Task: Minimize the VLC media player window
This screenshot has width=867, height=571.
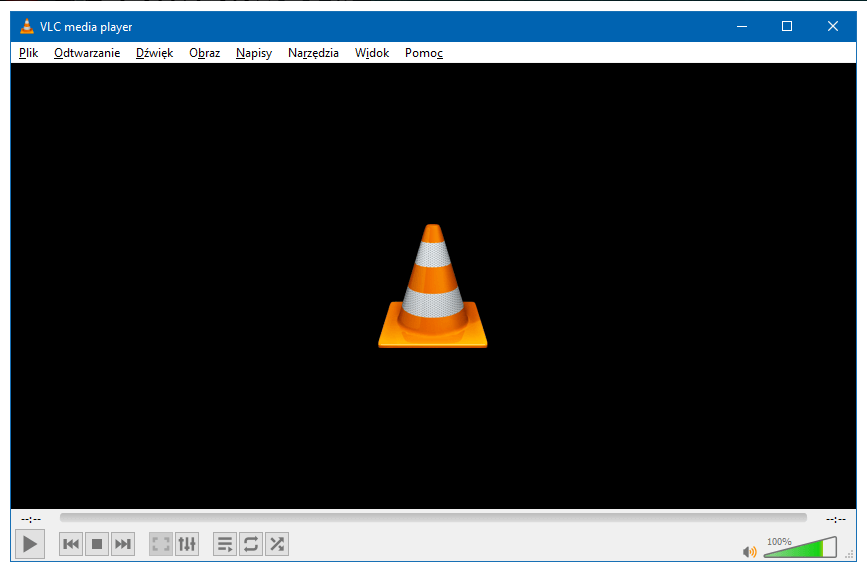Action: coord(742,26)
